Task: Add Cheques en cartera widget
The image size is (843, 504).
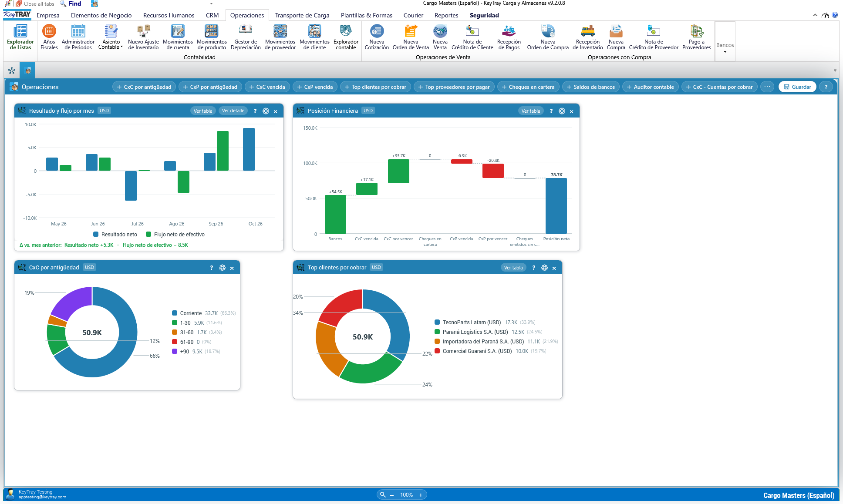Action: pyautogui.click(x=528, y=87)
